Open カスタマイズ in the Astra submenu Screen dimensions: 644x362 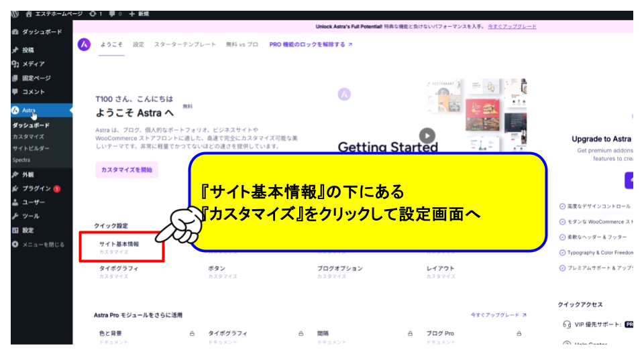[x=28, y=137]
